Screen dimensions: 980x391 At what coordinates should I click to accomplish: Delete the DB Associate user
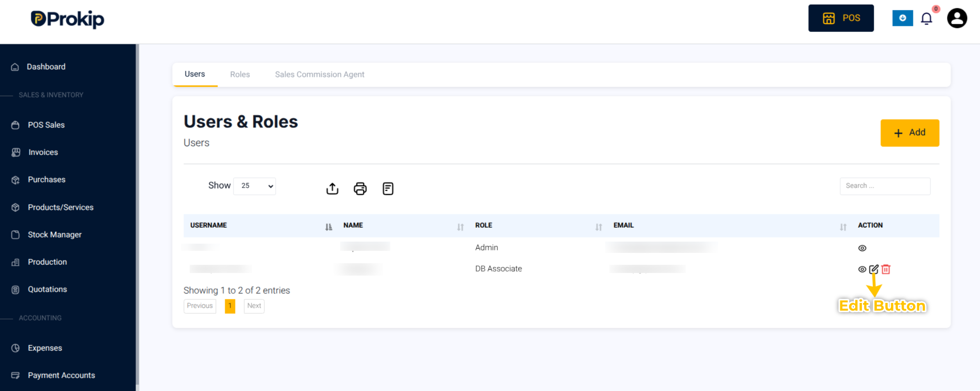coord(886,269)
